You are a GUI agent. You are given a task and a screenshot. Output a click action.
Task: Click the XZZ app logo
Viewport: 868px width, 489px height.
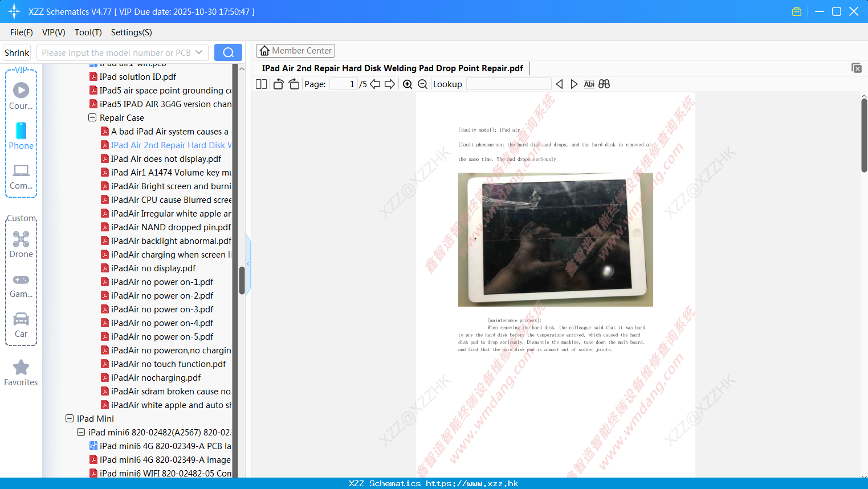coord(14,11)
